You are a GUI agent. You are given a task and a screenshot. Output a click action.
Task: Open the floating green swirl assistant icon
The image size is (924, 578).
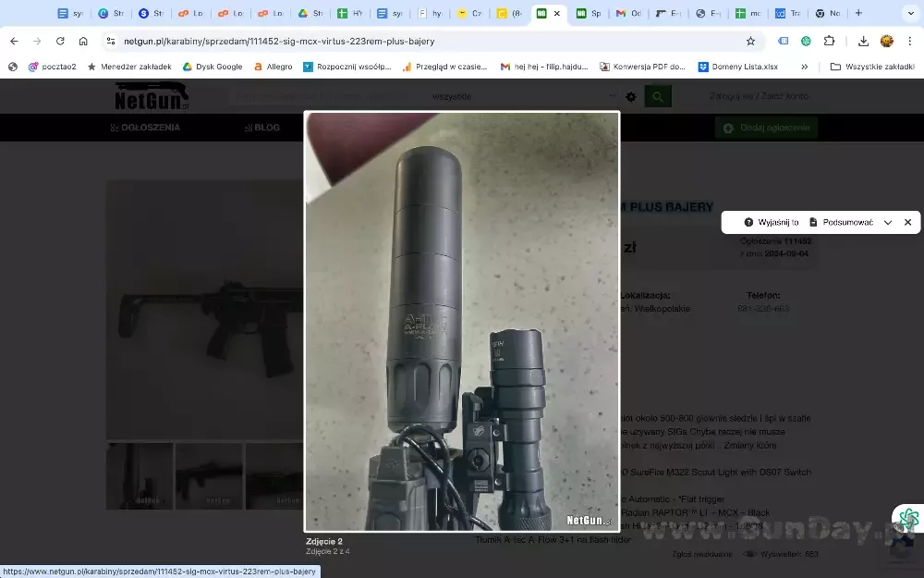(908, 519)
